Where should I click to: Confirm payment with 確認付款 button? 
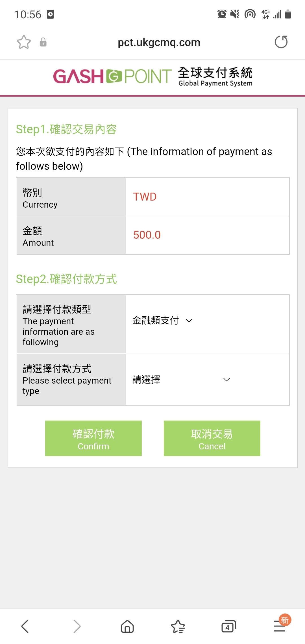93,438
